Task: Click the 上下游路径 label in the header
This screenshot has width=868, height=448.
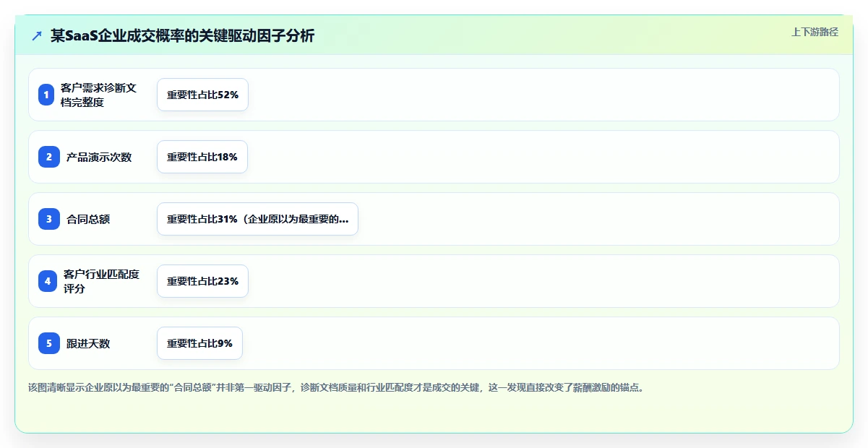Action: (x=815, y=32)
